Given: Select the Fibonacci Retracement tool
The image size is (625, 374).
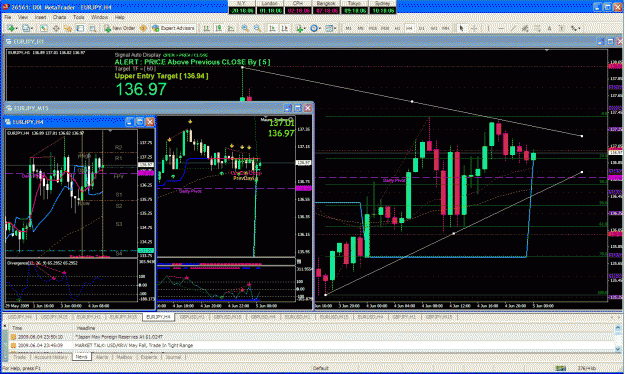Looking at the screenshot, I should 537,28.
